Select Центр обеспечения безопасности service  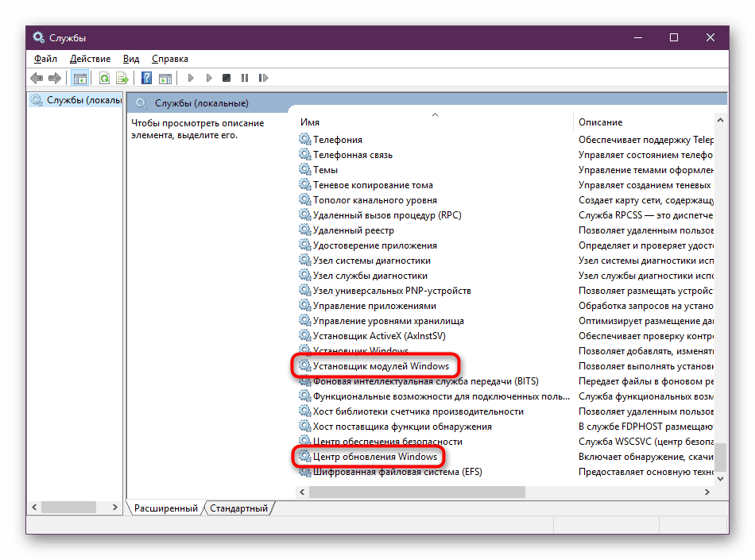pos(387,441)
